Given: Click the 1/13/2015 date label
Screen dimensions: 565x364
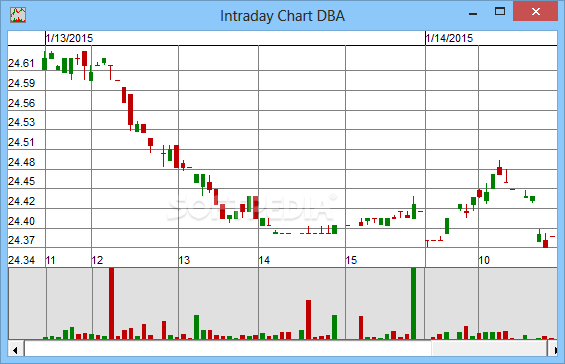Looking at the screenshot, I should pyautogui.click(x=70, y=38).
